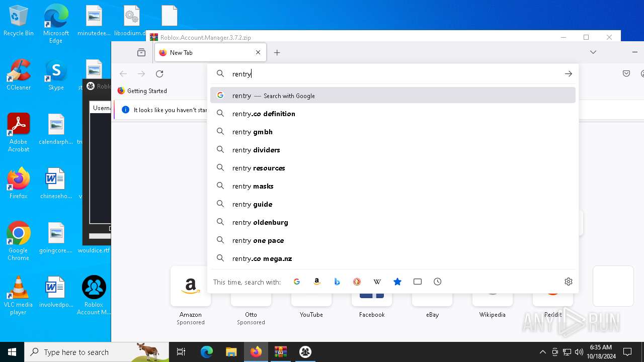Select the New Tab tab

(x=210, y=52)
